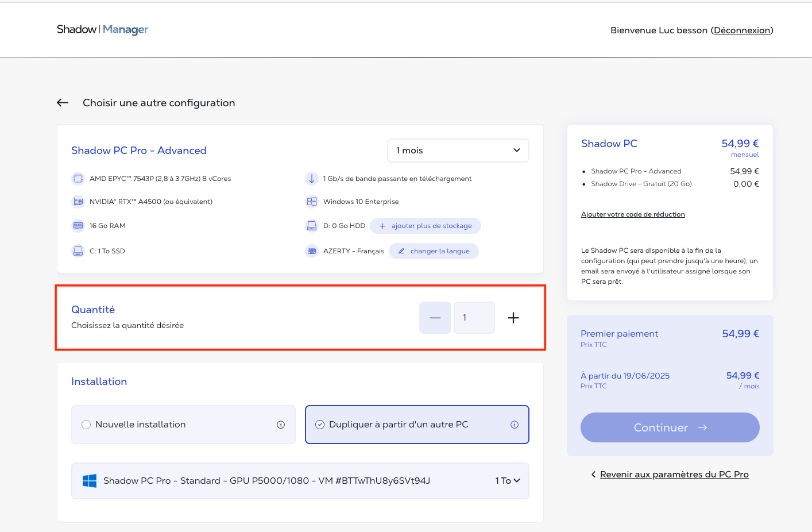The image size is (812, 532).
Task: Click the info icon on Dupliquer à partir d'un autre PC
Action: pyautogui.click(x=515, y=425)
